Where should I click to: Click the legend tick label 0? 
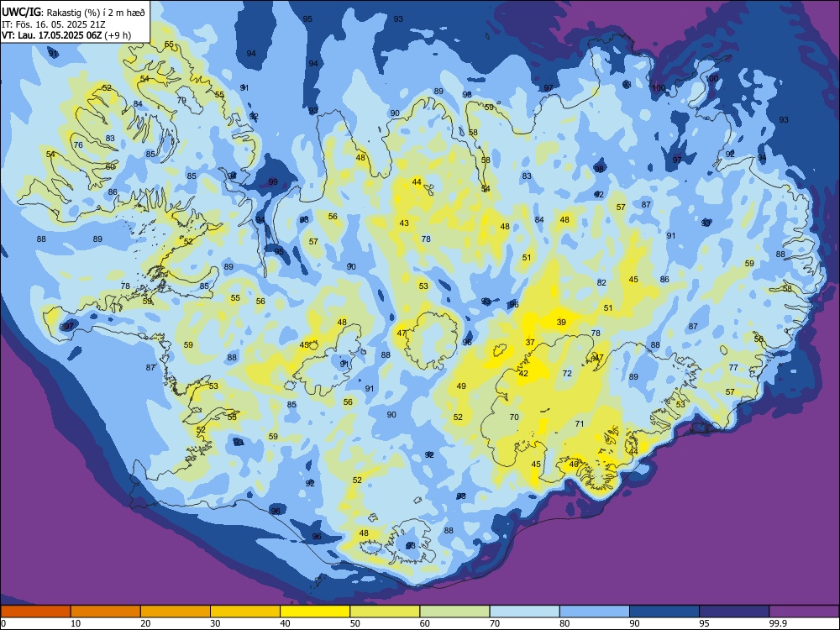tap(3, 623)
